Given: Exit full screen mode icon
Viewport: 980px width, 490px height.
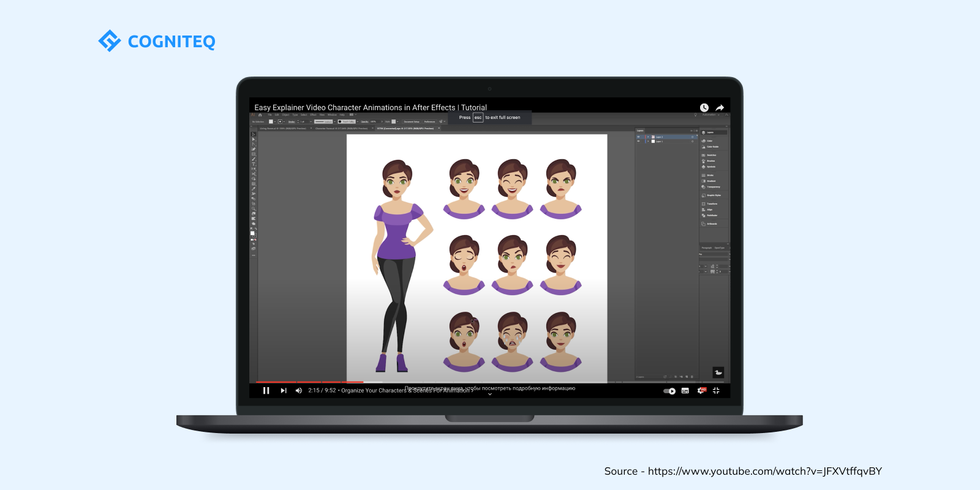Looking at the screenshot, I should [x=716, y=391].
